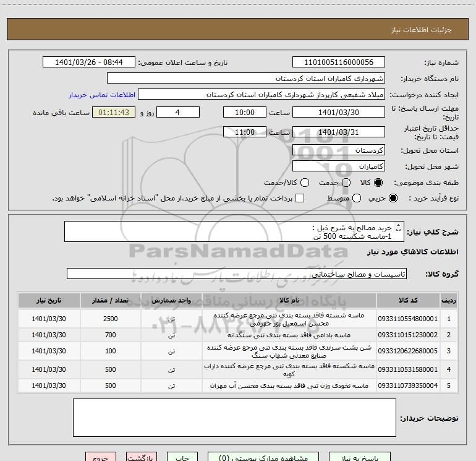The width and height of the screenshot is (476, 461).
Task: Click item code 0933120622680005
Action: tap(408, 351)
